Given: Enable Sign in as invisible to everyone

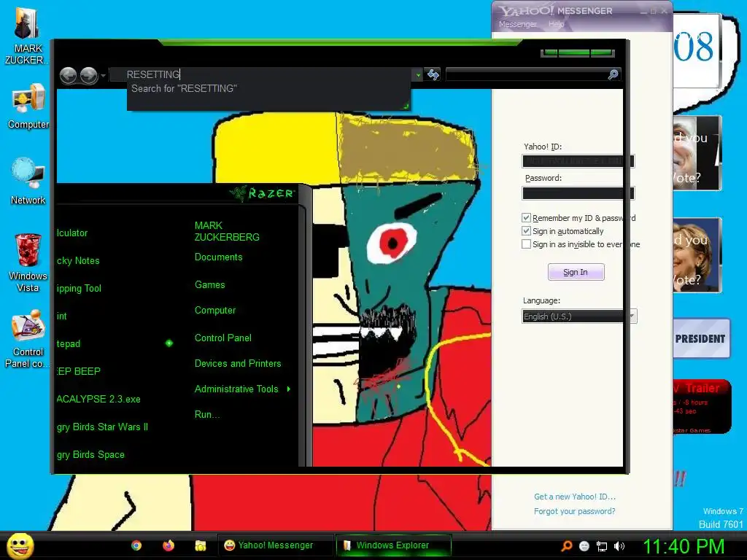Looking at the screenshot, I should pyautogui.click(x=526, y=244).
